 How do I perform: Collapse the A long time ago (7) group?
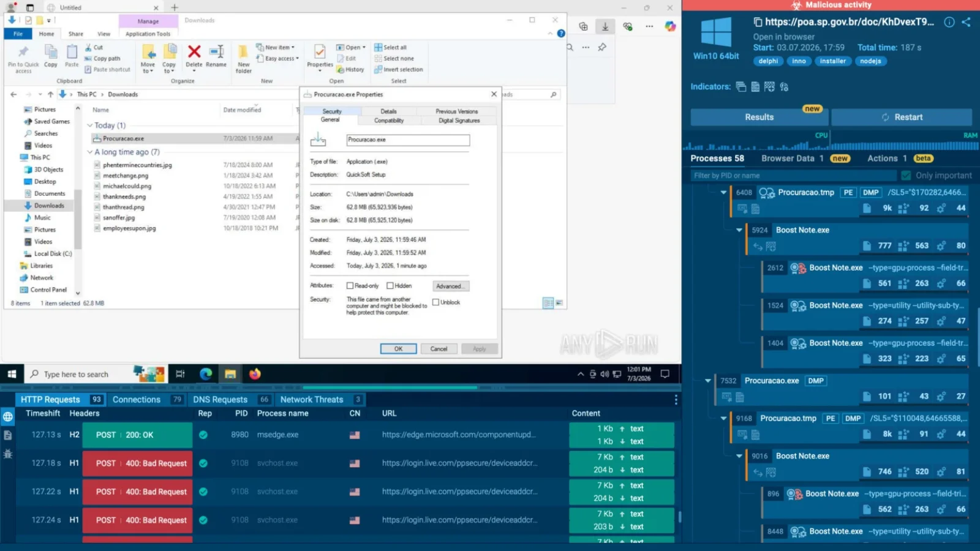pyautogui.click(x=90, y=152)
